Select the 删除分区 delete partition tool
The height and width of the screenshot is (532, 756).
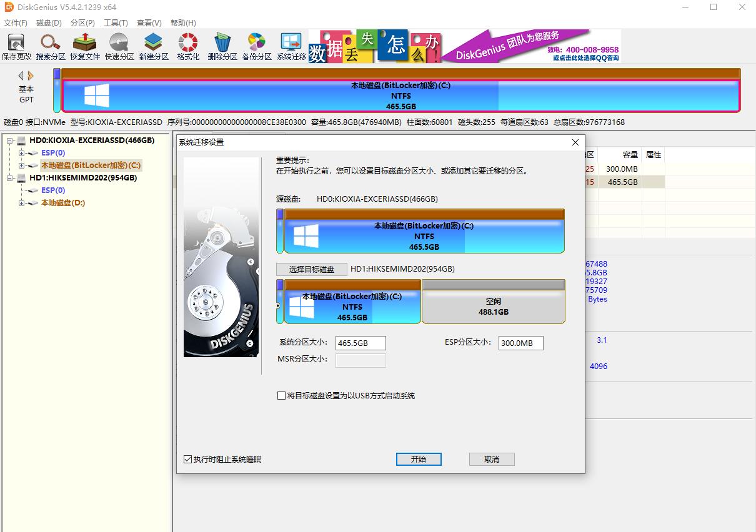click(222, 45)
